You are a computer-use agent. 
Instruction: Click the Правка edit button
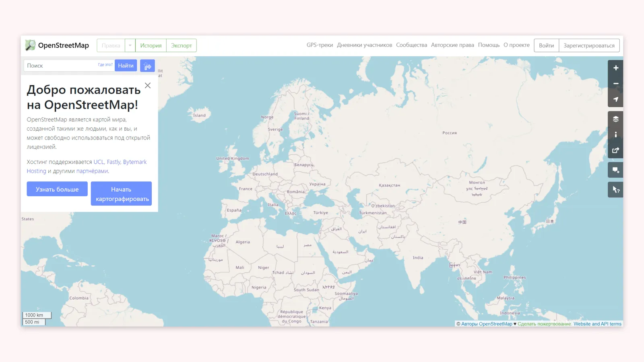tap(111, 45)
